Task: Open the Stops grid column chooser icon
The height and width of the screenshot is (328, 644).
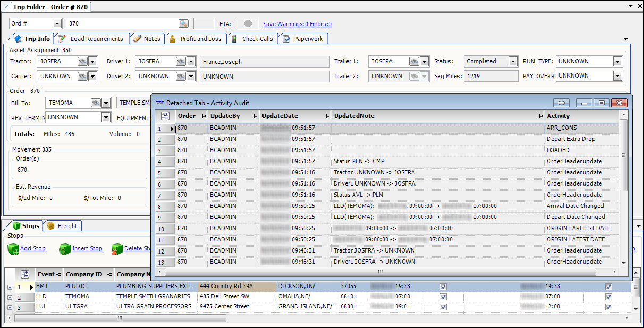Action: [25, 274]
